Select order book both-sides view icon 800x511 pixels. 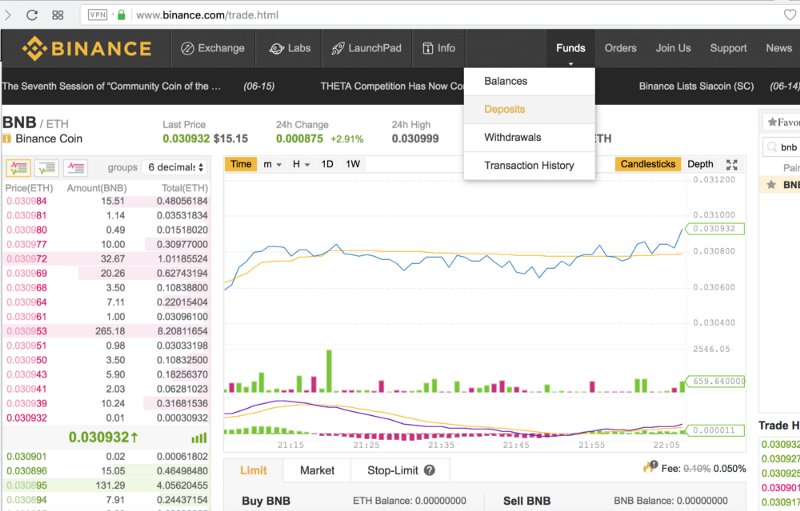18,167
